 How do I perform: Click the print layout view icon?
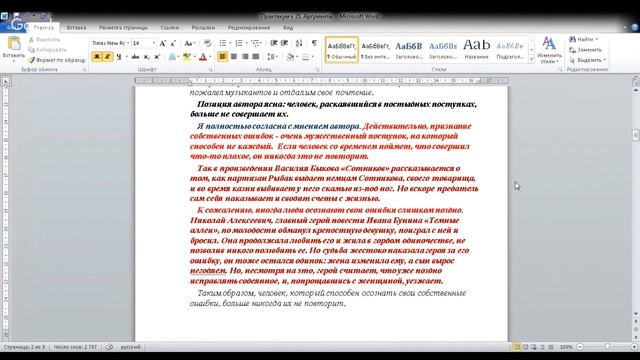pyautogui.click(x=517, y=347)
